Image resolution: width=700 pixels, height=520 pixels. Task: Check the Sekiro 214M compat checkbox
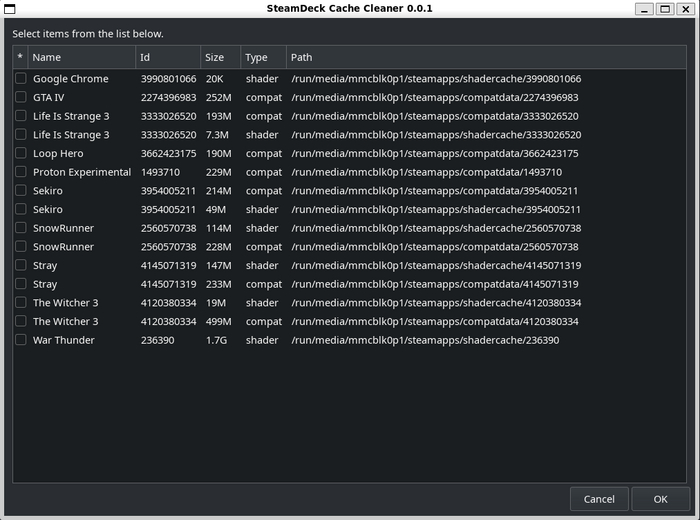click(x=21, y=191)
